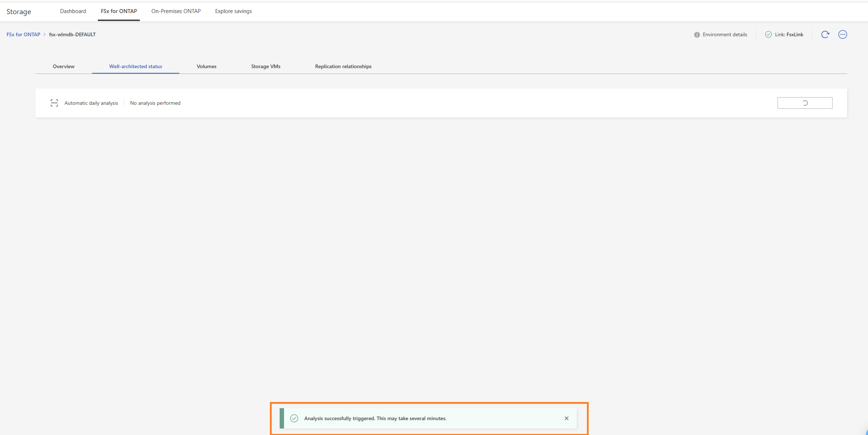Select the Well-architected status tab
The width and height of the screenshot is (868, 435).
(136, 66)
